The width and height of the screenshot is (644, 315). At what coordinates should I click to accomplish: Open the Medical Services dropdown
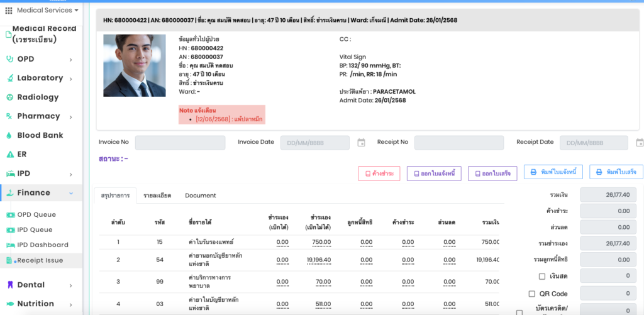pos(48,11)
